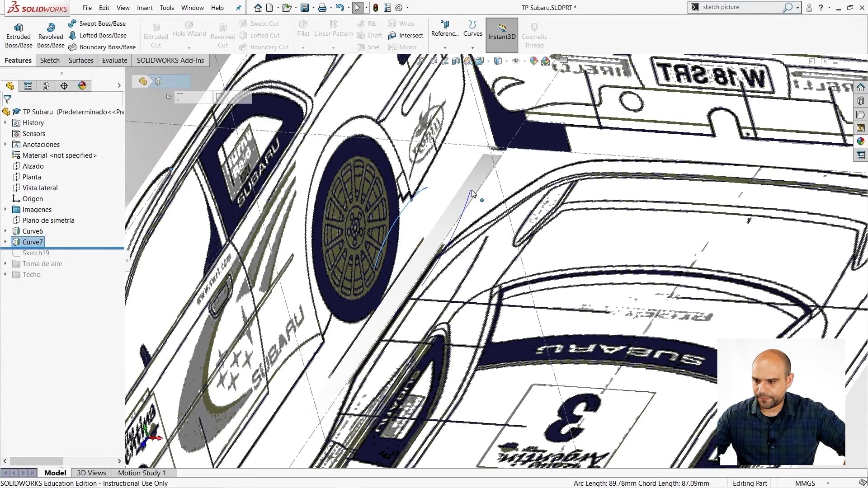Click the Apply Scene icon
Screen dimensions: 868x488
tap(546, 61)
